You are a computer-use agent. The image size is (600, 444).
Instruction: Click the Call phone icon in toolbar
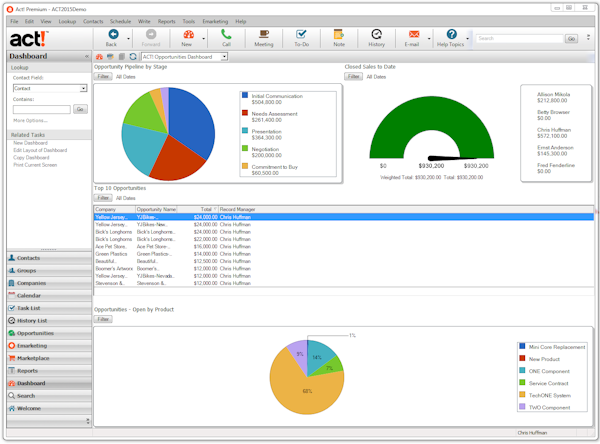tap(226, 35)
